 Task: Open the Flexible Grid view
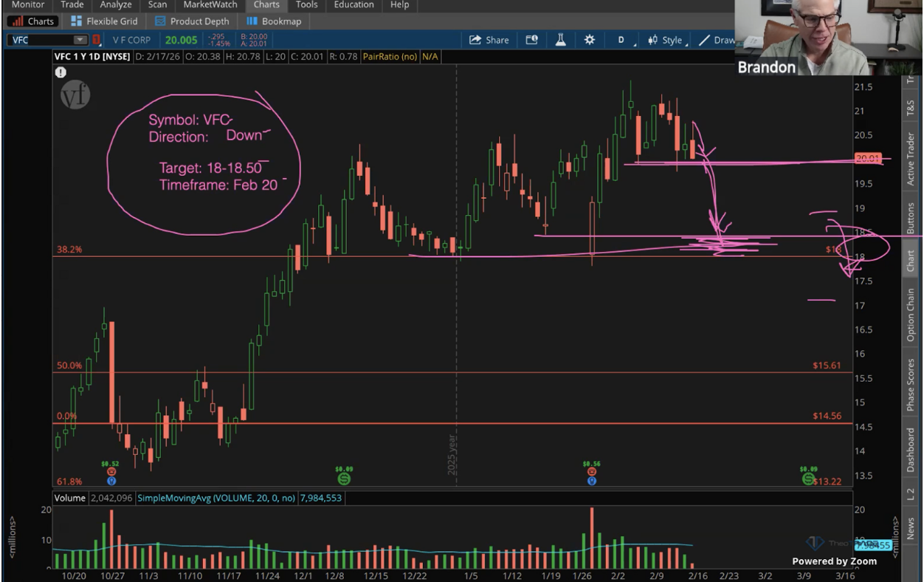(x=104, y=21)
